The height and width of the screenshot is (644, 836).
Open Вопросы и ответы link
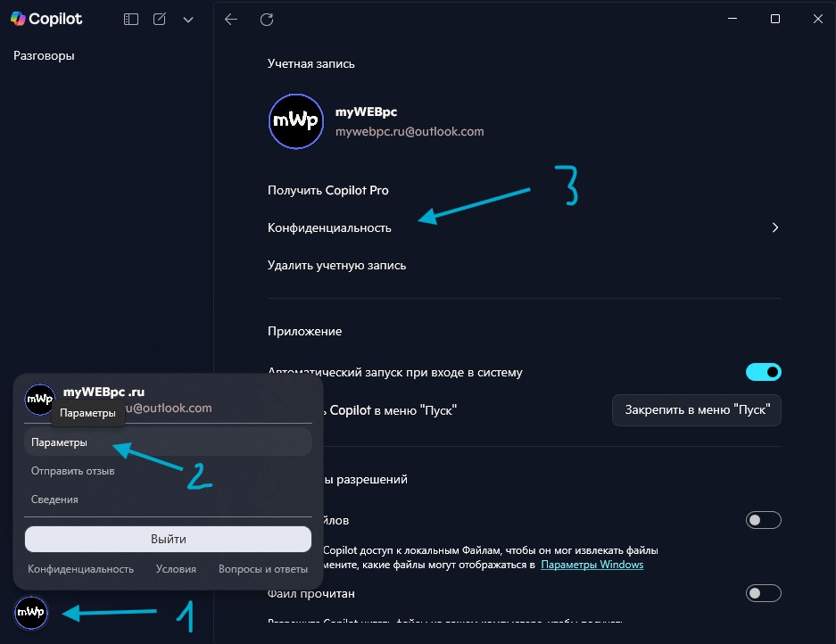pos(263,569)
